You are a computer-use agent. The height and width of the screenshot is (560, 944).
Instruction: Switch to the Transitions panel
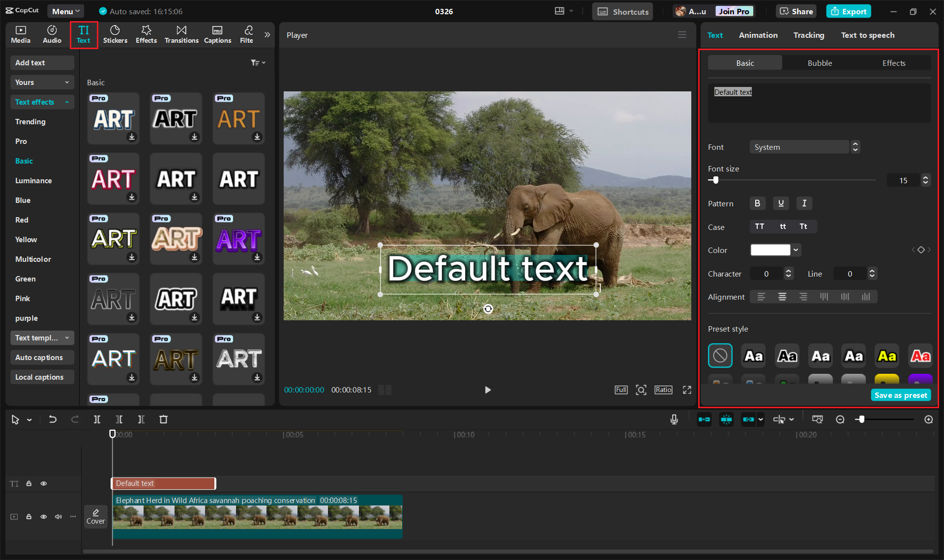click(181, 34)
